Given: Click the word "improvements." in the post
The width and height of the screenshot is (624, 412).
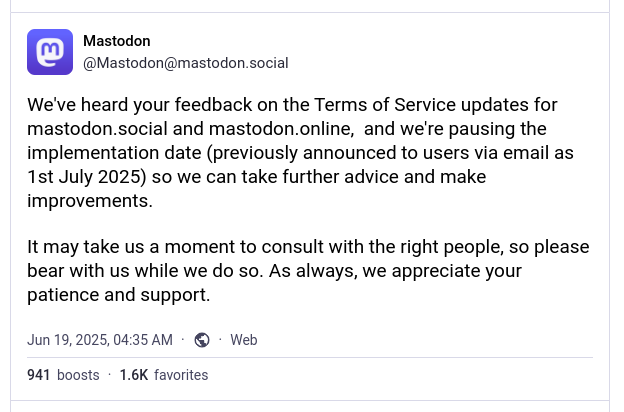Looking at the screenshot, I should coord(90,200).
